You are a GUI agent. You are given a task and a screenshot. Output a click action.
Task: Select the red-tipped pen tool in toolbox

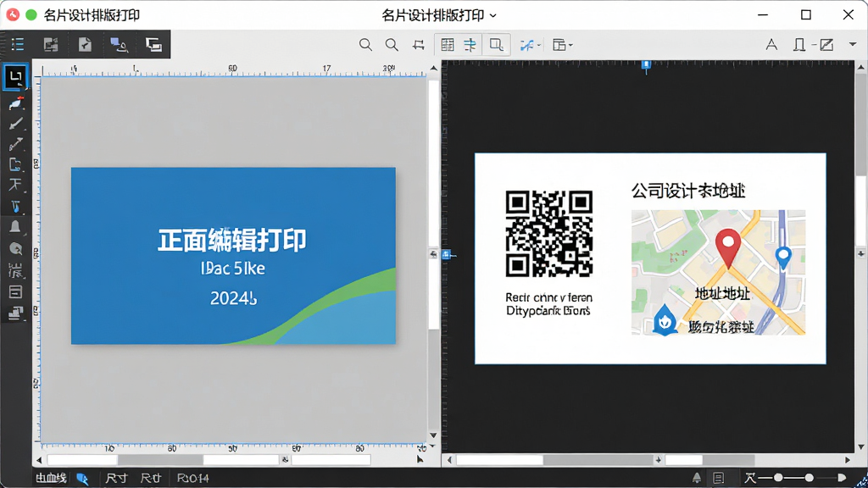(x=15, y=103)
